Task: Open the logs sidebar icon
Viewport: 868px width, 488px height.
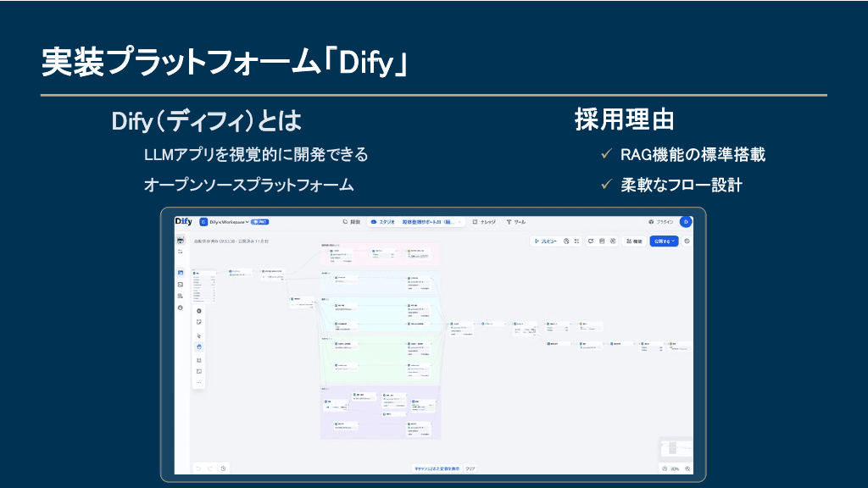Action: (181, 296)
